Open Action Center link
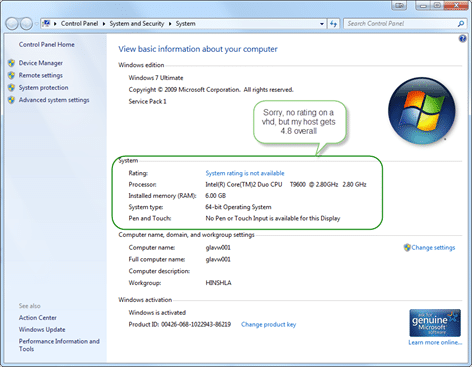 (38, 318)
